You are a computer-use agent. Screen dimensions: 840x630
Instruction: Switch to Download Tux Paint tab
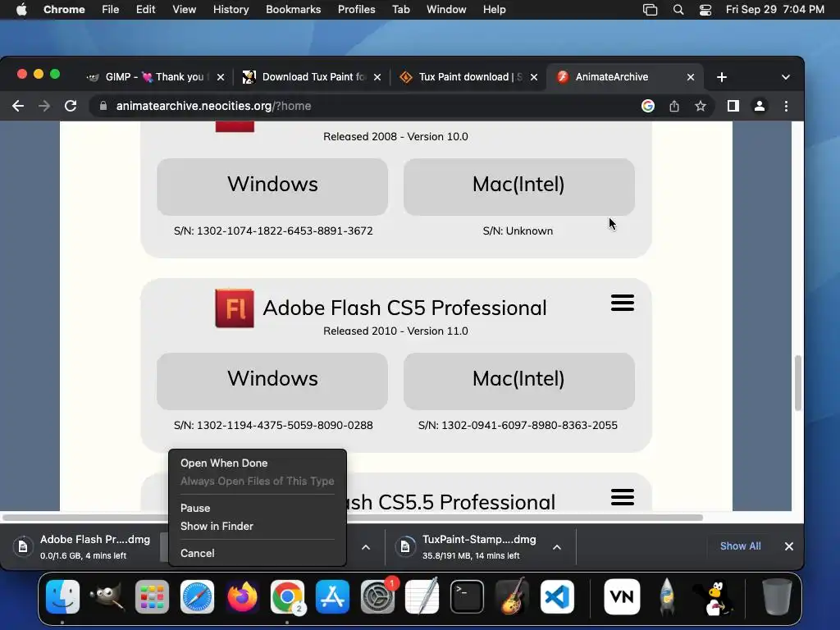[x=313, y=77]
